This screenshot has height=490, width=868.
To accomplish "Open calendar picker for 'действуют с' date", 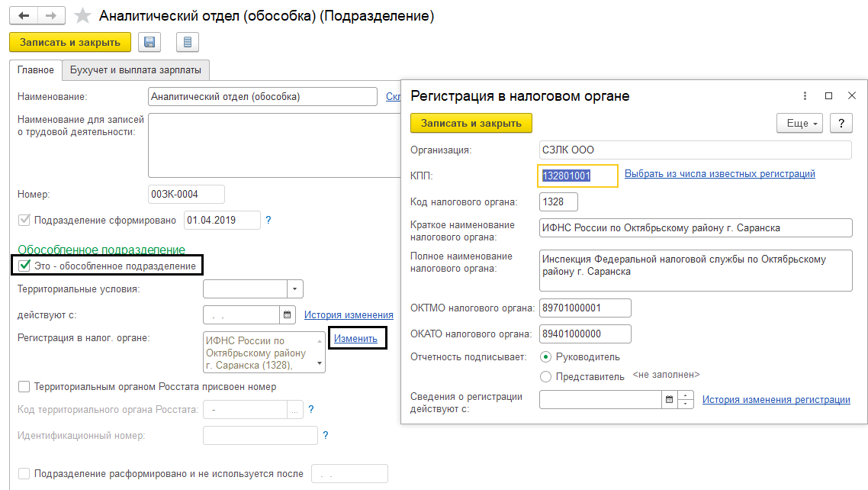I will coord(288,314).
